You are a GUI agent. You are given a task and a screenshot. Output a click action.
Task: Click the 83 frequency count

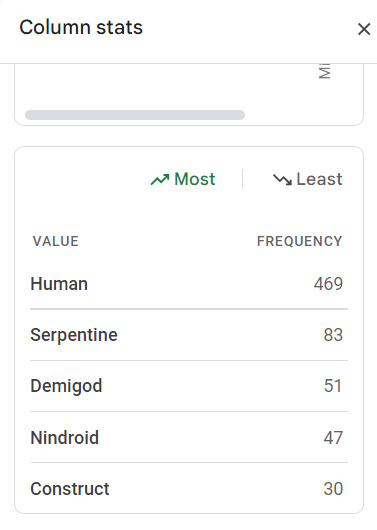pos(333,335)
